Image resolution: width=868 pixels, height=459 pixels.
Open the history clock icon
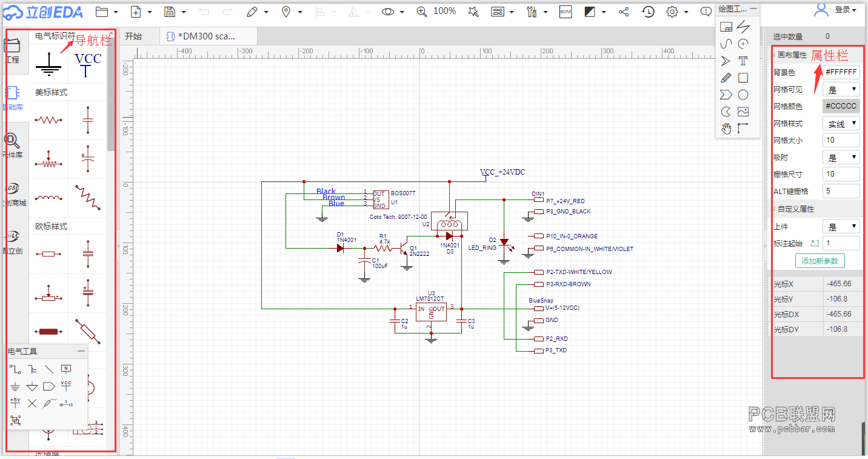[649, 12]
